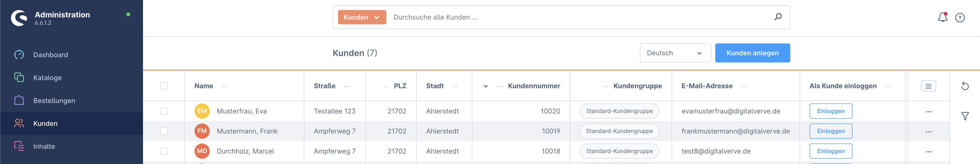The image size is (980, 164).
Task: Open row actions for Durchholz, Marcel
Action: point(928,151)
